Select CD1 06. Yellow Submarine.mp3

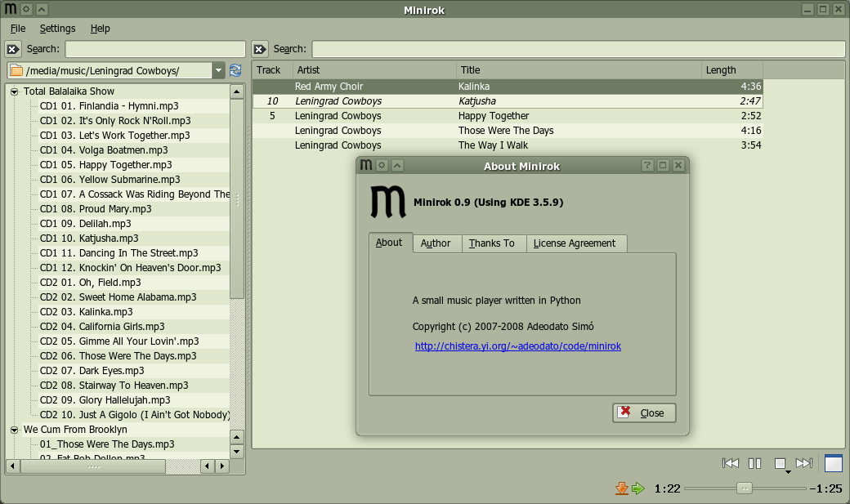[x=110, y=180]
